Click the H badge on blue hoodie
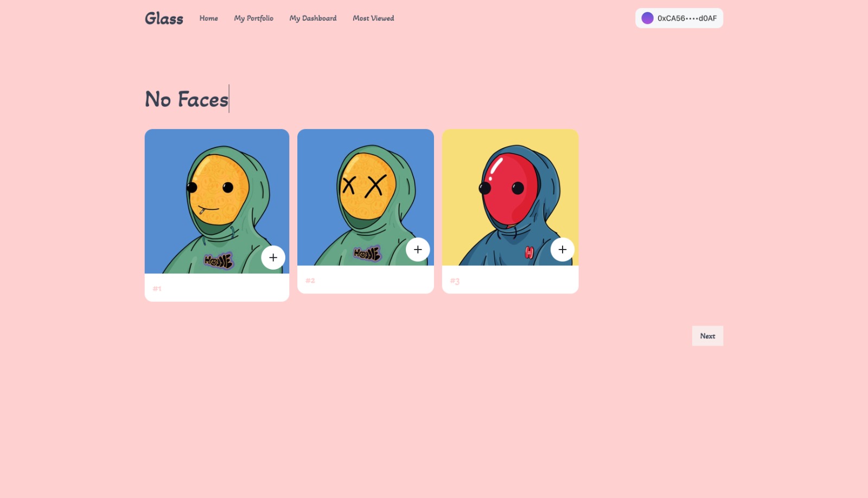Viewport: 868px width, 498px height. click(x=529, y=252)
